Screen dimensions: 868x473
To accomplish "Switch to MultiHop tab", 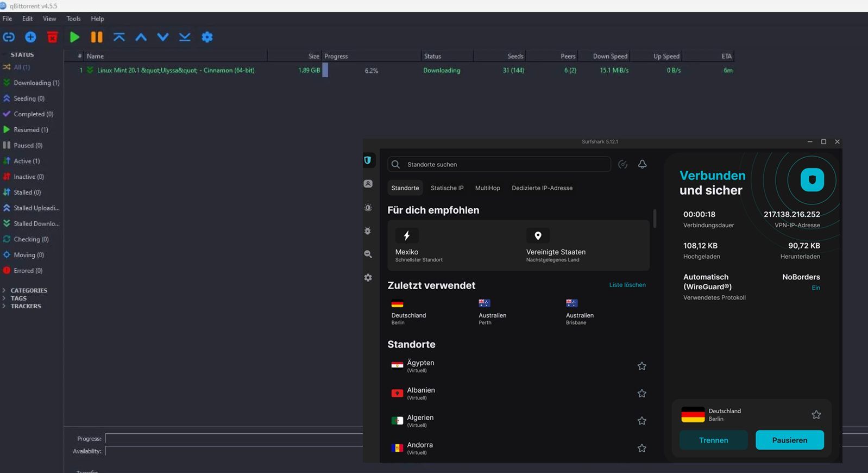I will click(x=488, y=188).
